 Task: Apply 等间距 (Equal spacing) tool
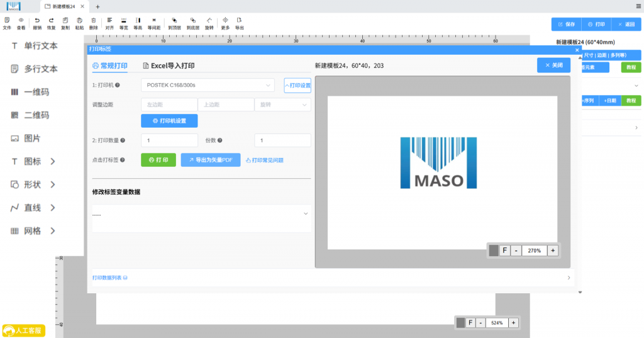(x=154, y=23)
